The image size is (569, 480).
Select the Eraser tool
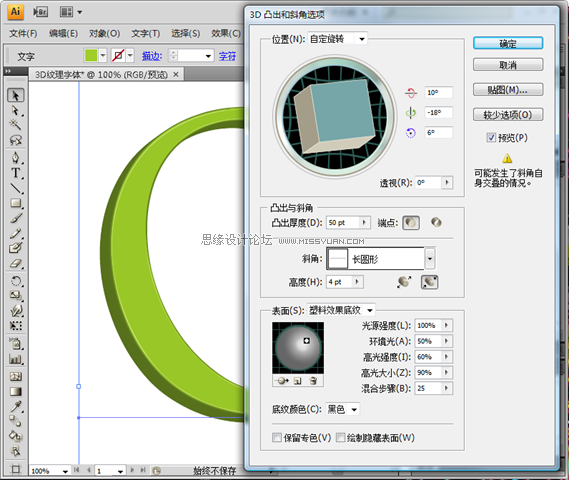click(x=16, y=263)
